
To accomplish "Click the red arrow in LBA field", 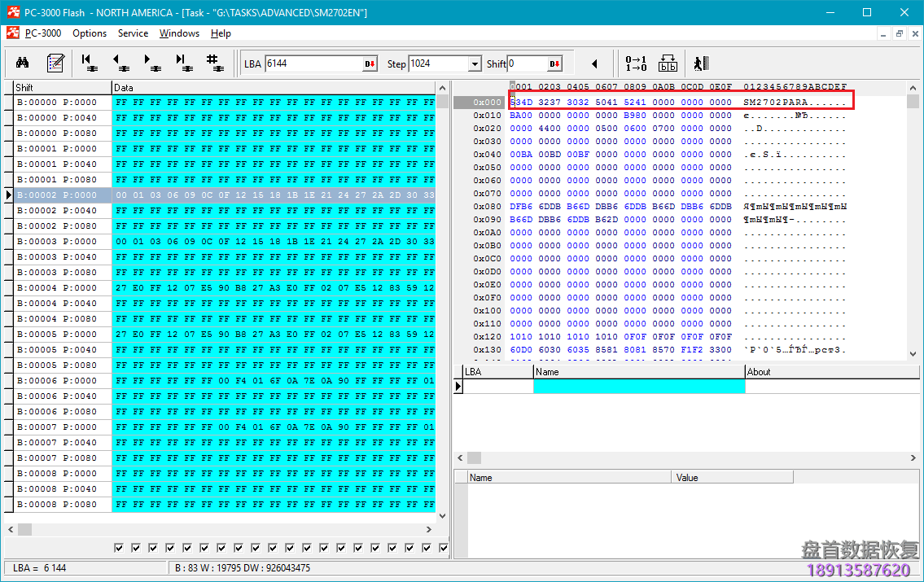I will click(x=370, y=64).
